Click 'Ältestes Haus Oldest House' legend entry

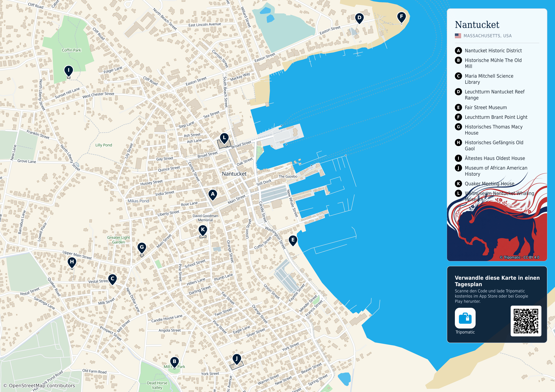tap(495, 158)
